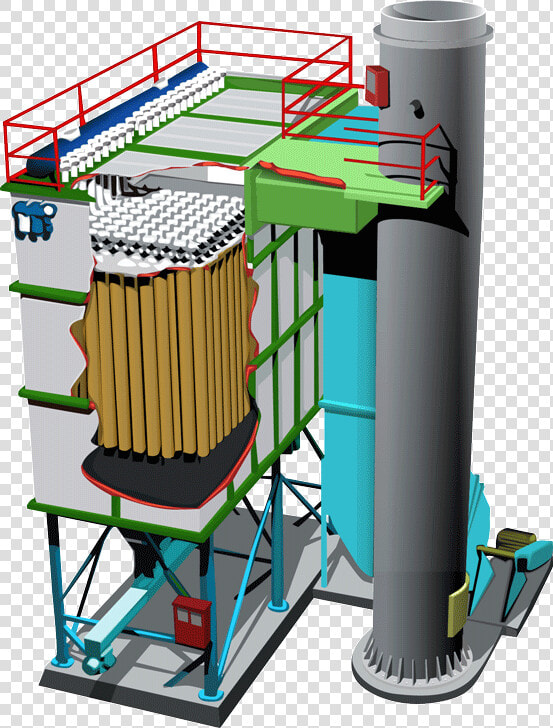Select the yellow filter bags in the cutaway

coord(169,360)
